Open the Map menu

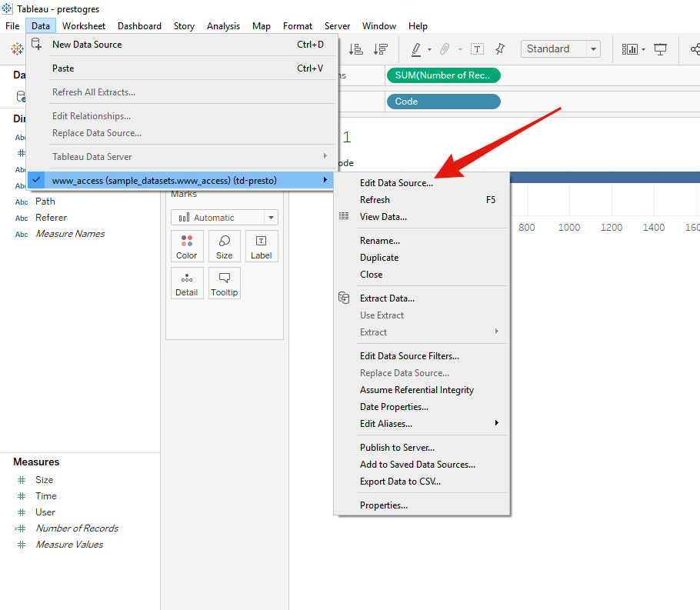[262, 26]
